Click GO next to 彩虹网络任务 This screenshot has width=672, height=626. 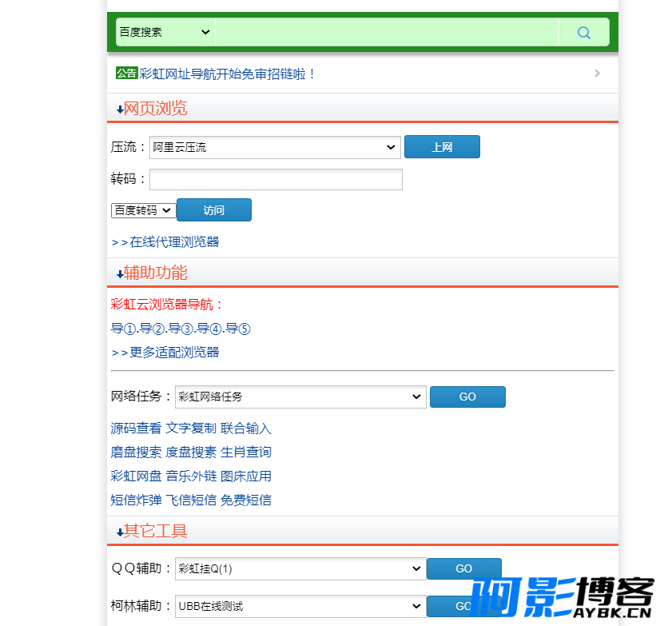tap(467, 397)
